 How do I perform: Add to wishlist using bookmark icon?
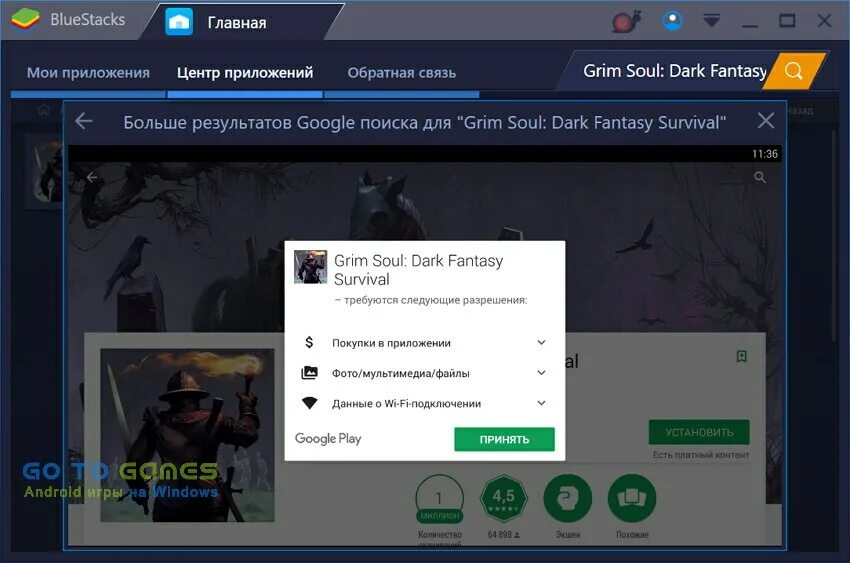[742, 356]
